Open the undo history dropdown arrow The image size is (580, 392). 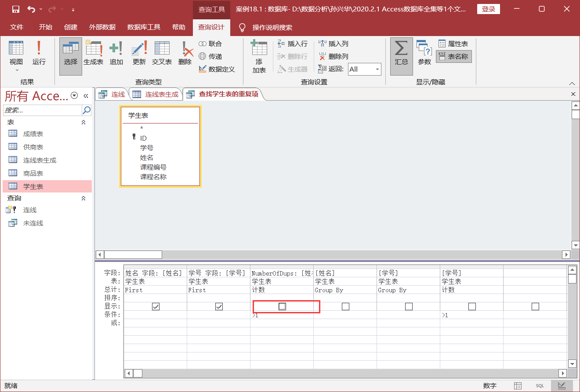[x=41, y=9]
